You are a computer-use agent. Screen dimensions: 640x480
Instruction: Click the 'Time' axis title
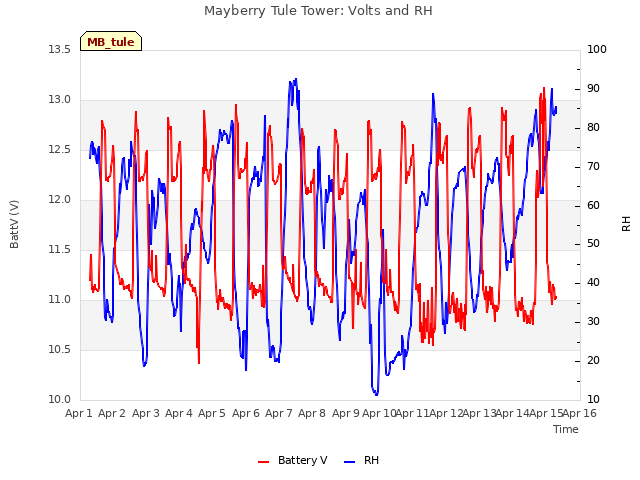[566, 429]
